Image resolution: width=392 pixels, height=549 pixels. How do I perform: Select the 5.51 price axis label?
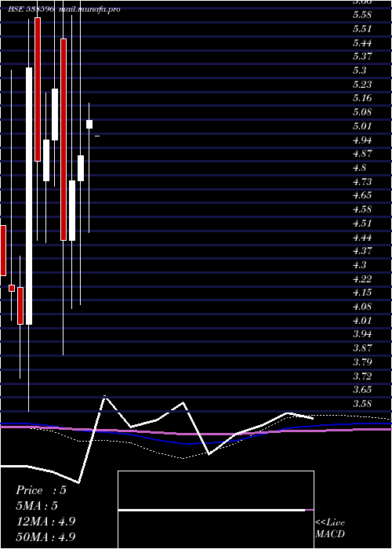pos(362,29)
